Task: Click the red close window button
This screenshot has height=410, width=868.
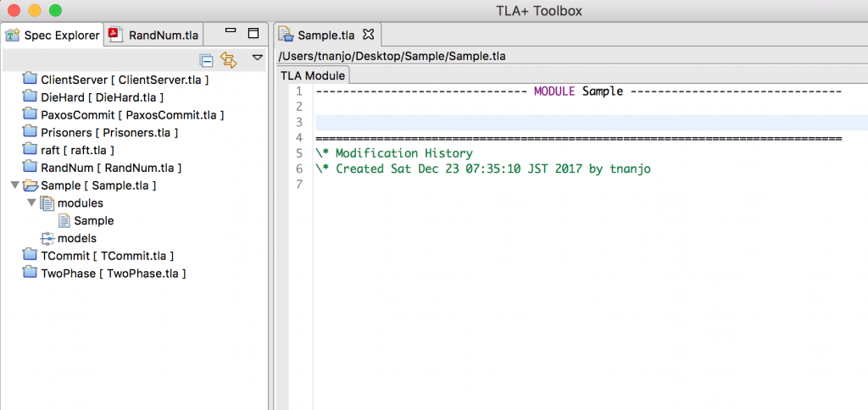Action: tap(13, 10)
